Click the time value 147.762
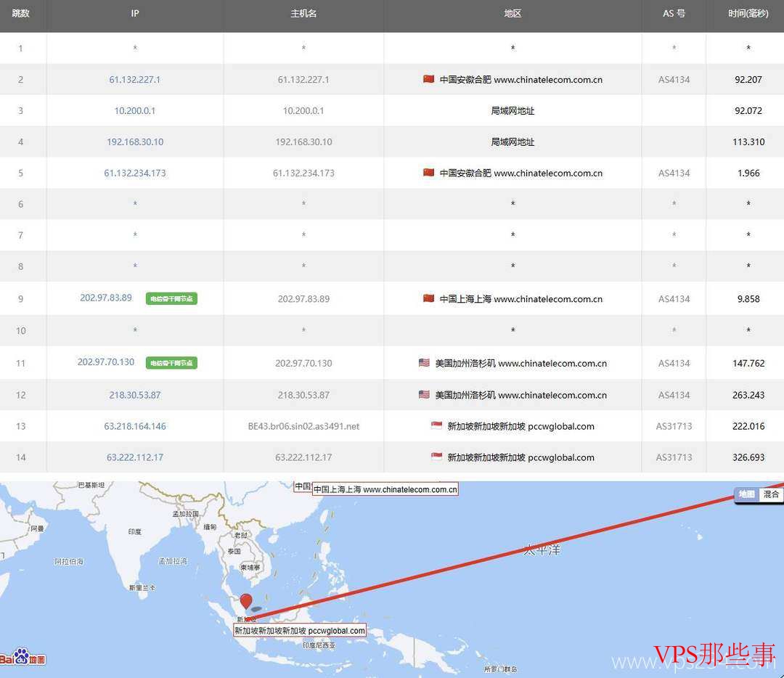 tap(748, 363)
